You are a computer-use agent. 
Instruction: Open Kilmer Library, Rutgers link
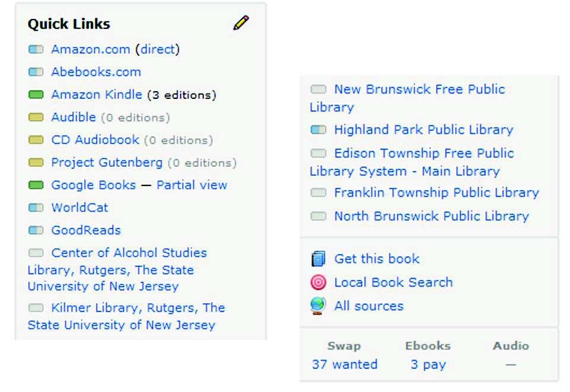point(126,316)
